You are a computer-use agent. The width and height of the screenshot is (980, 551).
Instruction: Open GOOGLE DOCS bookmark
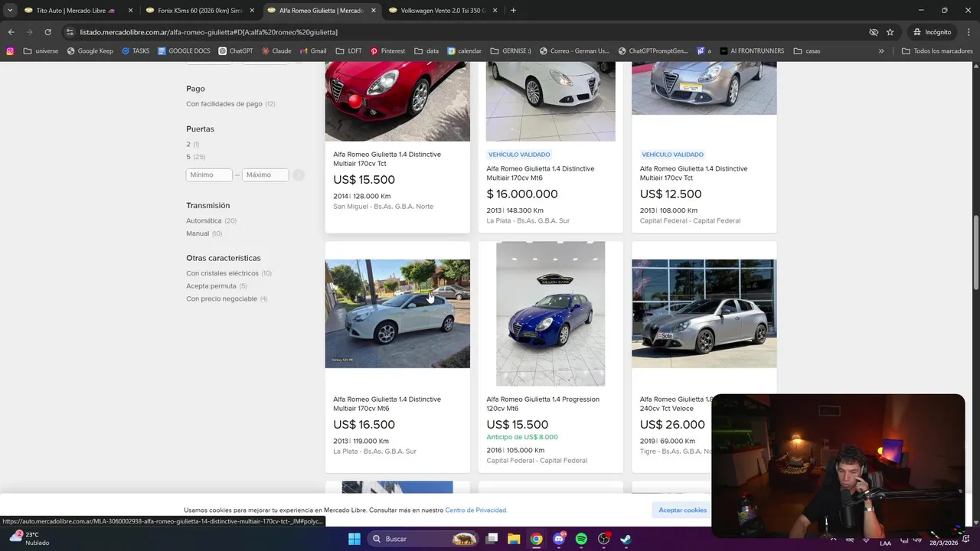click(x=184, y=51)
